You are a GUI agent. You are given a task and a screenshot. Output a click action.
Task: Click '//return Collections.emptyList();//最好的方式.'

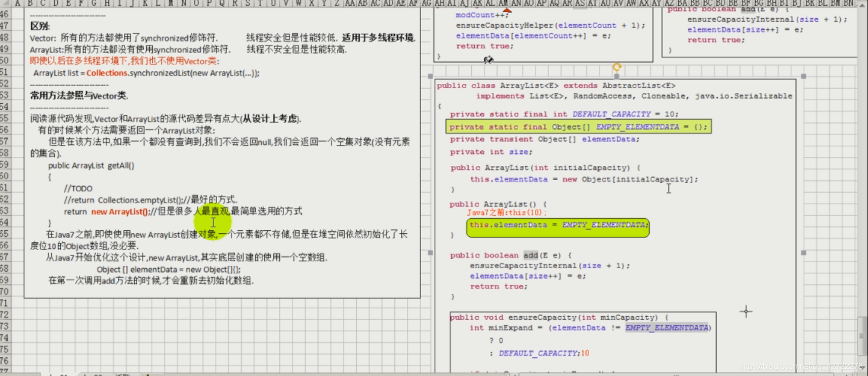pyautogui.click(x=150, y=200)
